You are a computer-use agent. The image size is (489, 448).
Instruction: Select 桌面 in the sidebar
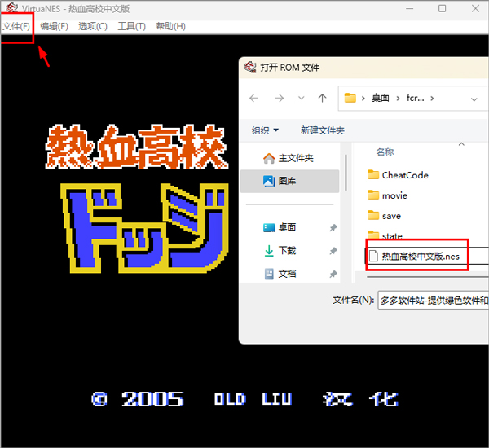(289, 227)
